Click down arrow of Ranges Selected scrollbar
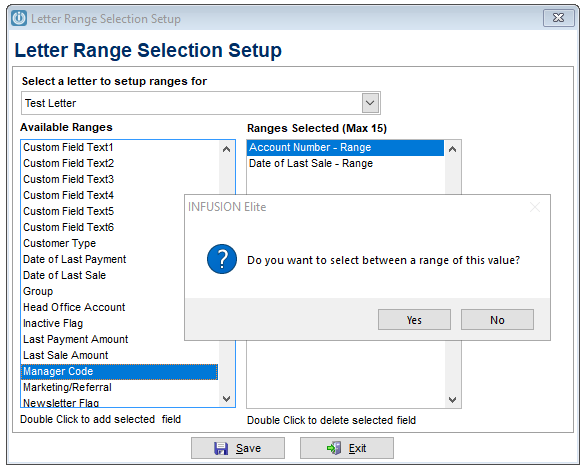The width and height of the screenshot is (584, 469). click(x=453, y=400)
